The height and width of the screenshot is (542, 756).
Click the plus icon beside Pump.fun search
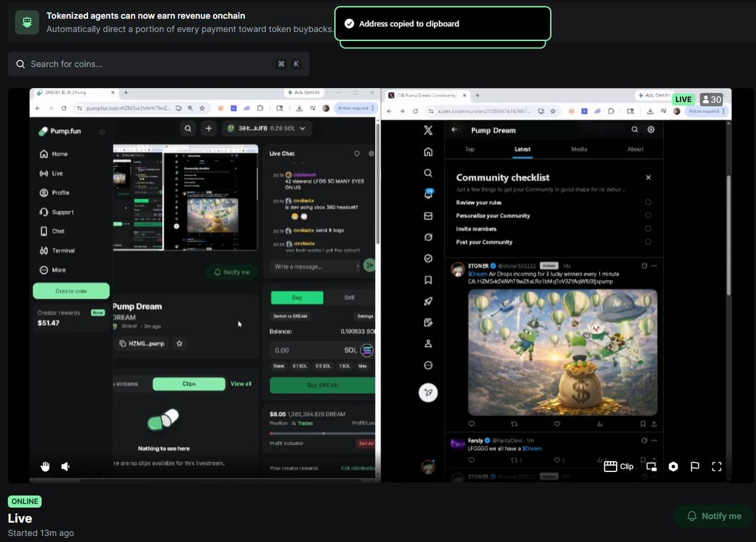[x=209, y=129]
